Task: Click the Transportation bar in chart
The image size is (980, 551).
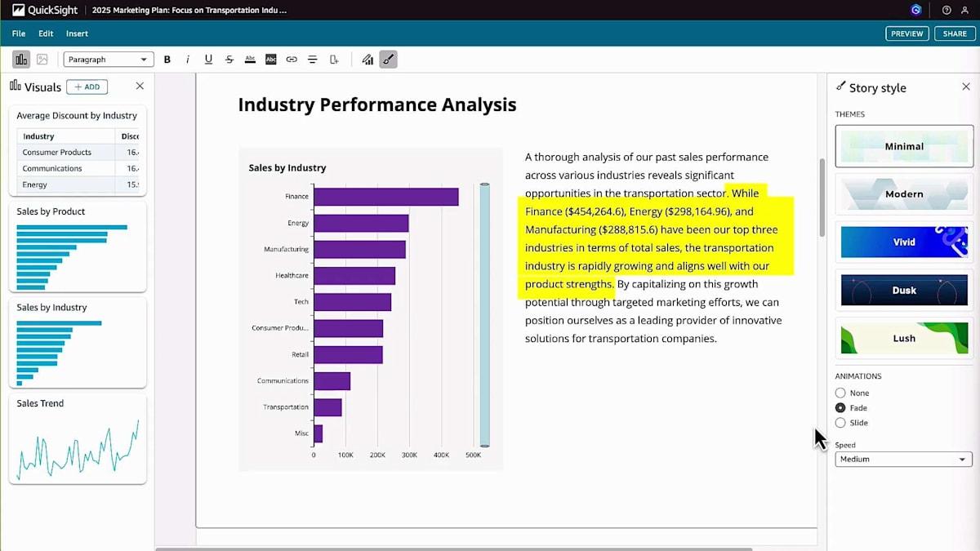Action: point(327,407)
